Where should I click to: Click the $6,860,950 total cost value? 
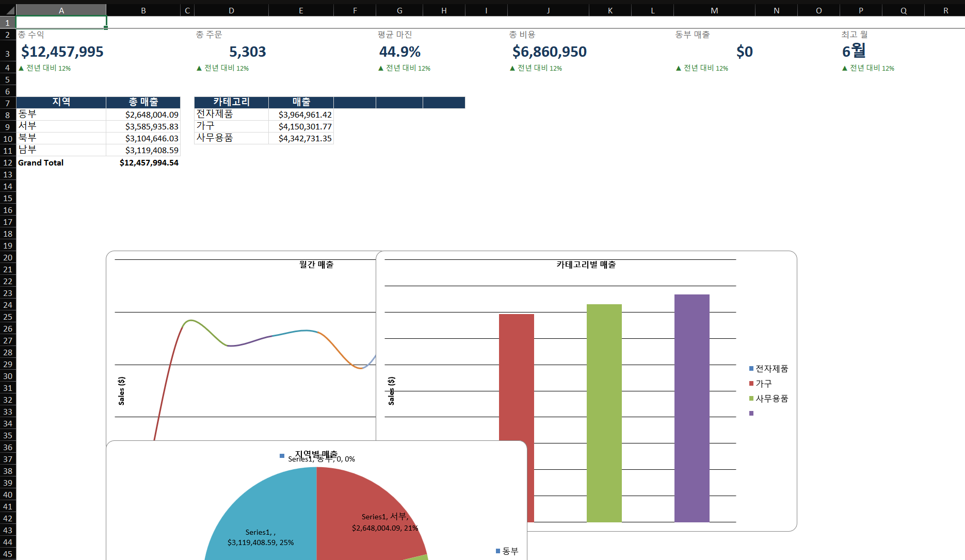[x=550, y=52]
